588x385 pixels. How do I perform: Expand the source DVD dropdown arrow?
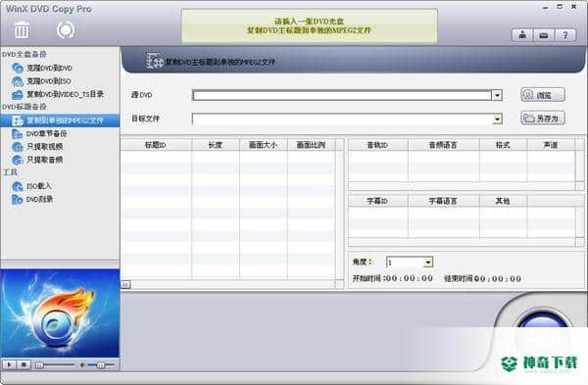[497, 95]
